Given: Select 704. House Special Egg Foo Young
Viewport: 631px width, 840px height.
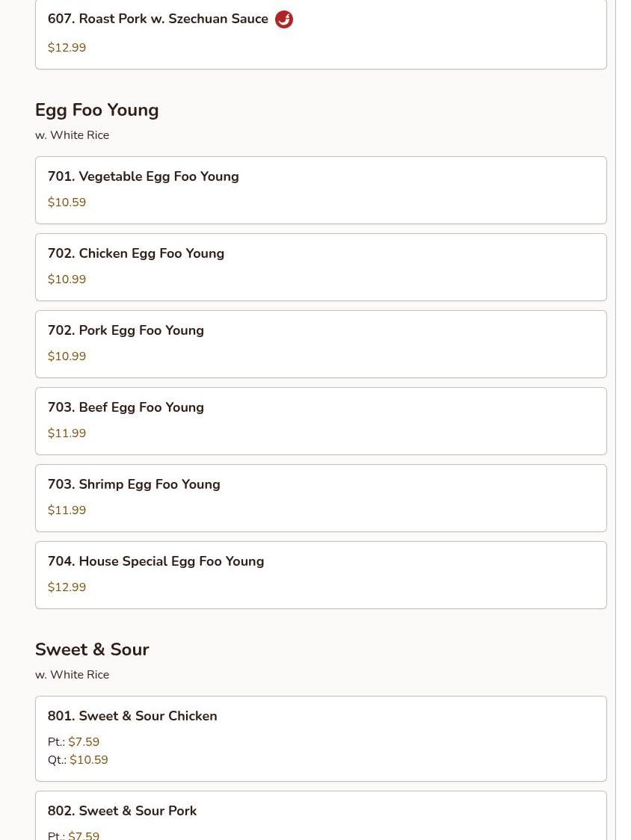Looking at the screenshot, I should point(156,561).
